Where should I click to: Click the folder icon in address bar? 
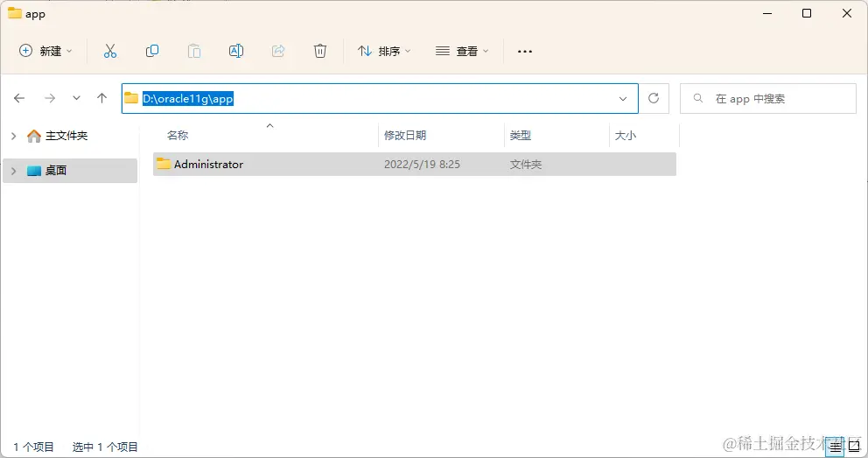(x=131, y=99)
